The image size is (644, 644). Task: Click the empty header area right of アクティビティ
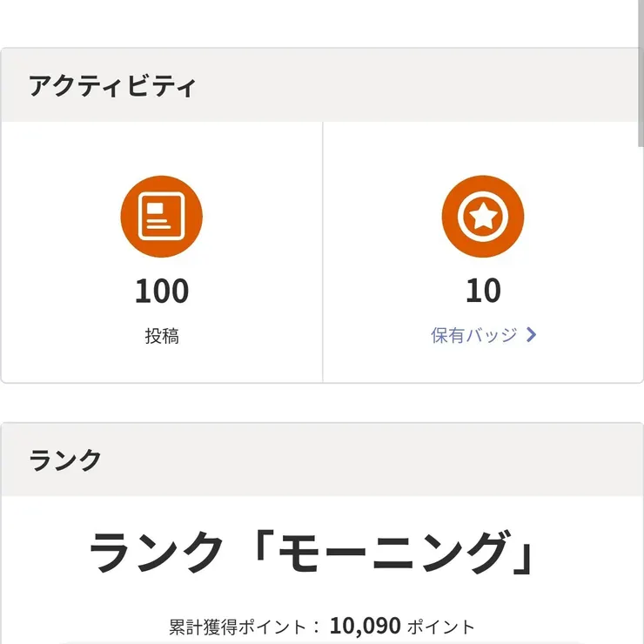pos(418,86)
